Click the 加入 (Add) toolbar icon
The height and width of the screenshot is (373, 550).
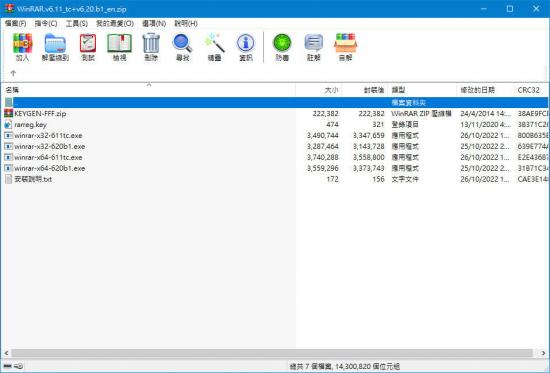(23, 43)
